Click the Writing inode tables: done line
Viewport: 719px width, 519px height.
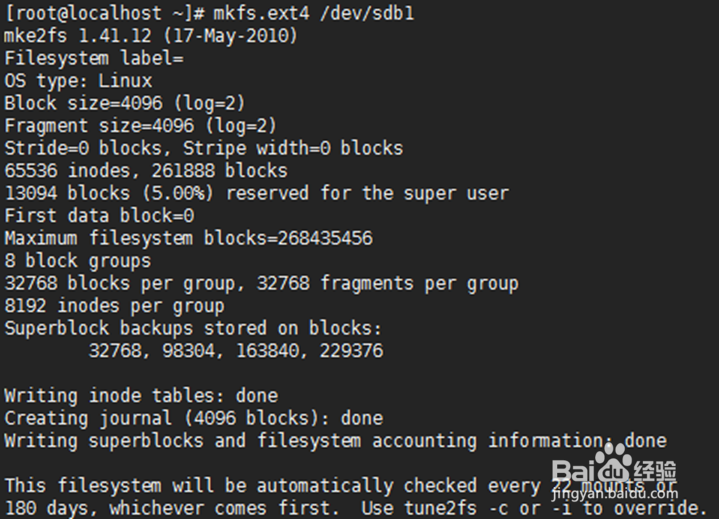coord(141,395)
